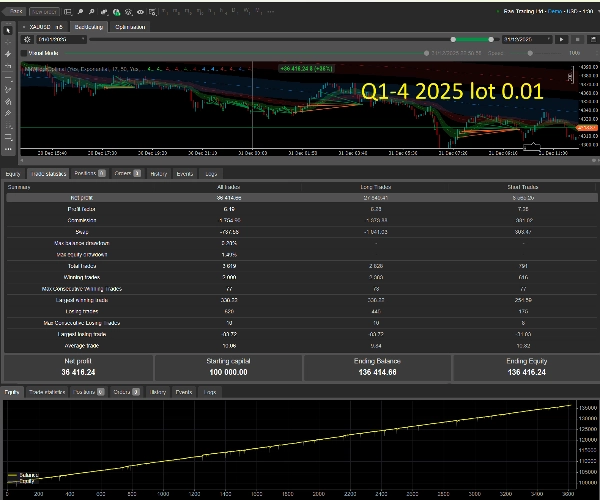600x500 pixels.
Task: Open three-dots more tools in left toolbar
Action: (8, 149)
